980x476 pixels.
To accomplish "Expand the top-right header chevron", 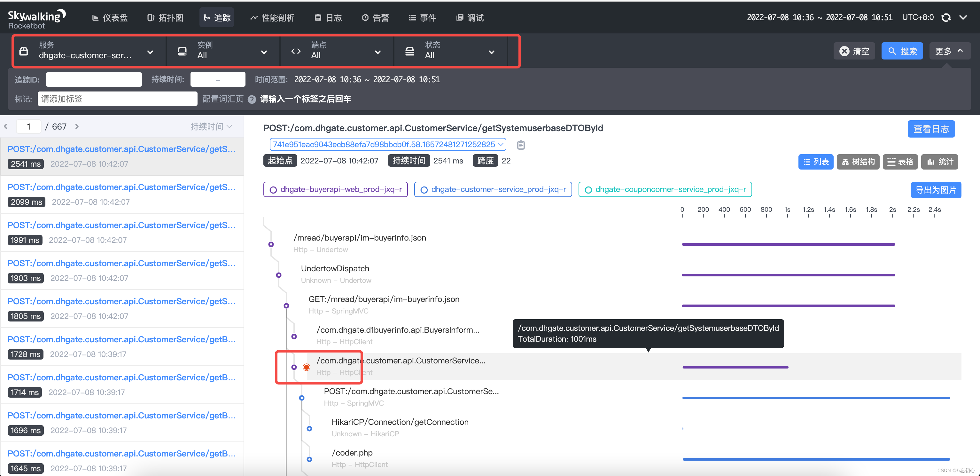I will (963, 18).
